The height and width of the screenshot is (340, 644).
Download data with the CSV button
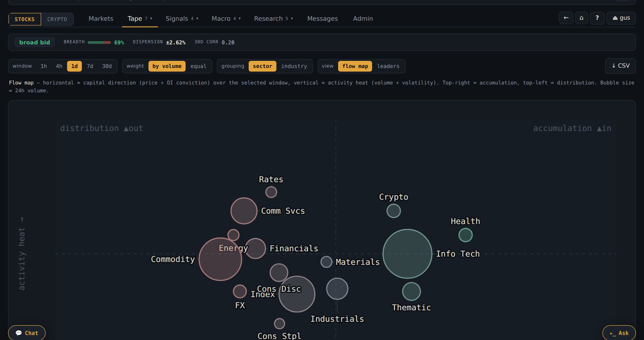pyautogui.click(x=620, y=66)
